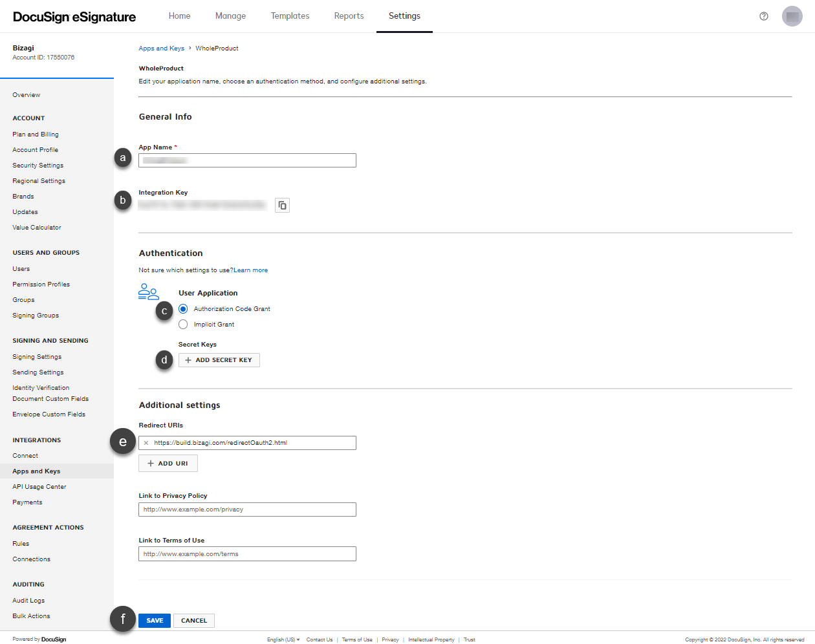This screenshot has height=644, width=815.
Task: Click the App Name input field
Action: (x=247, y=160)
